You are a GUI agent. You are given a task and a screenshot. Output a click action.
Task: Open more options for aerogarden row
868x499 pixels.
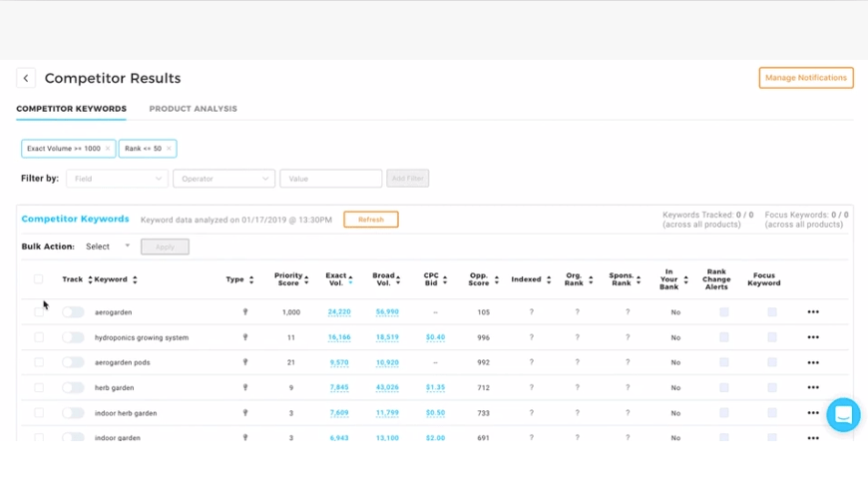[813, 312]
